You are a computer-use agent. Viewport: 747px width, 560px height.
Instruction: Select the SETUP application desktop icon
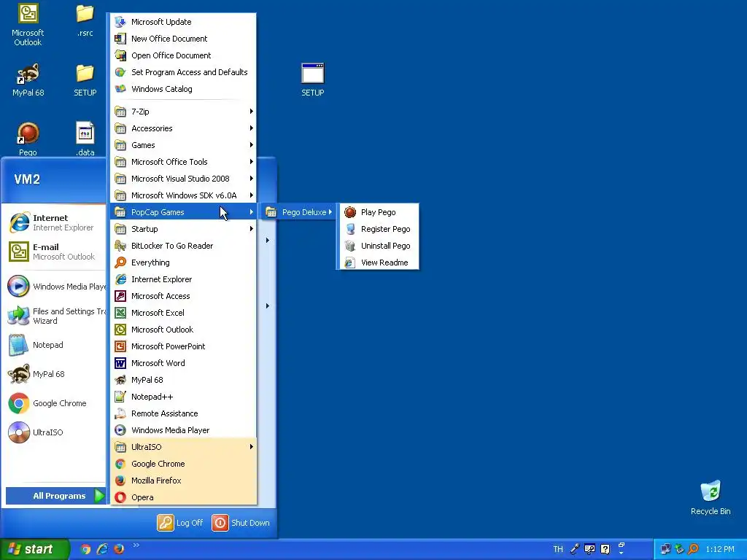312,79
